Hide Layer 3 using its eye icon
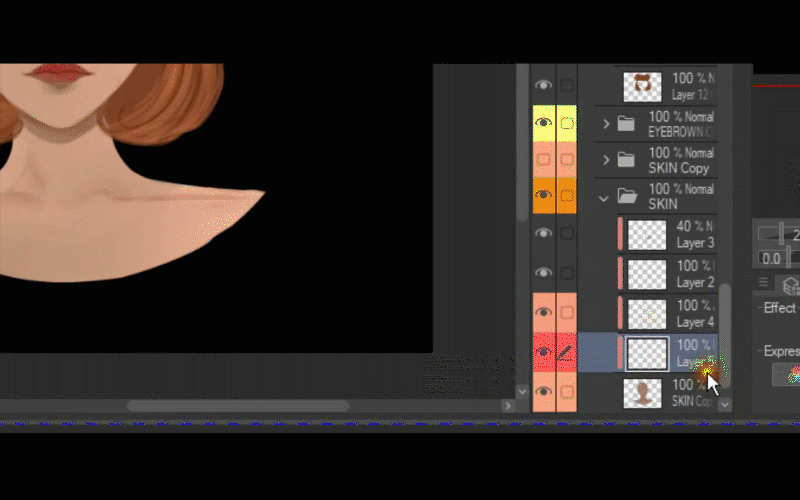The height and width of the screenshot is (500, 800). [543, 233]
